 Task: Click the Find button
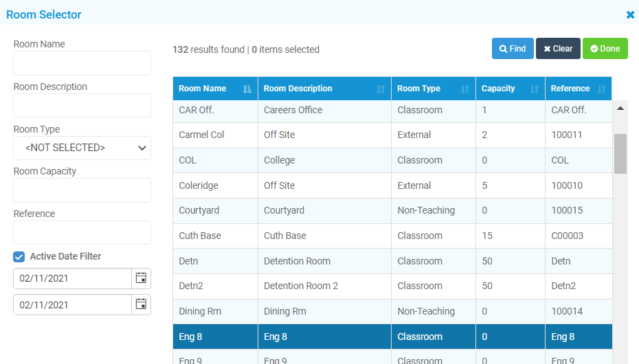click(x=513, y=49)
